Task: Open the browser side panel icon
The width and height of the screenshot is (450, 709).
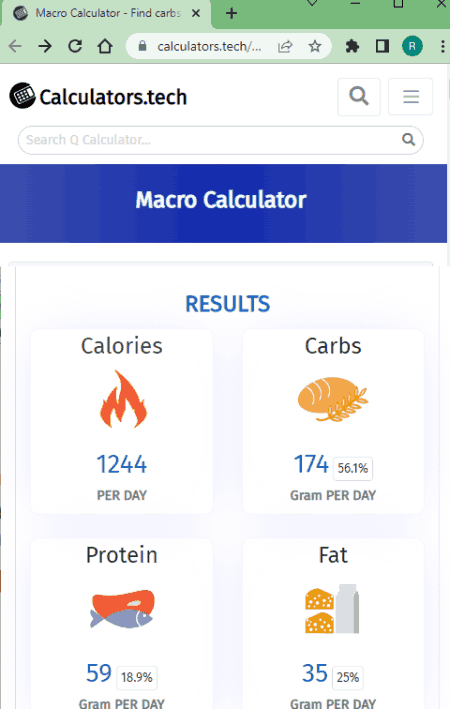Action: [382, 46]
